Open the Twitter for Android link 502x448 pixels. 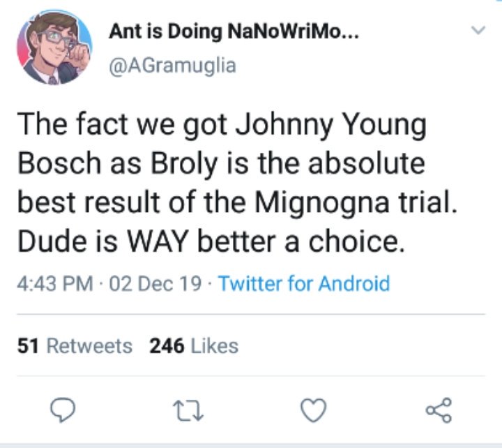304,283
